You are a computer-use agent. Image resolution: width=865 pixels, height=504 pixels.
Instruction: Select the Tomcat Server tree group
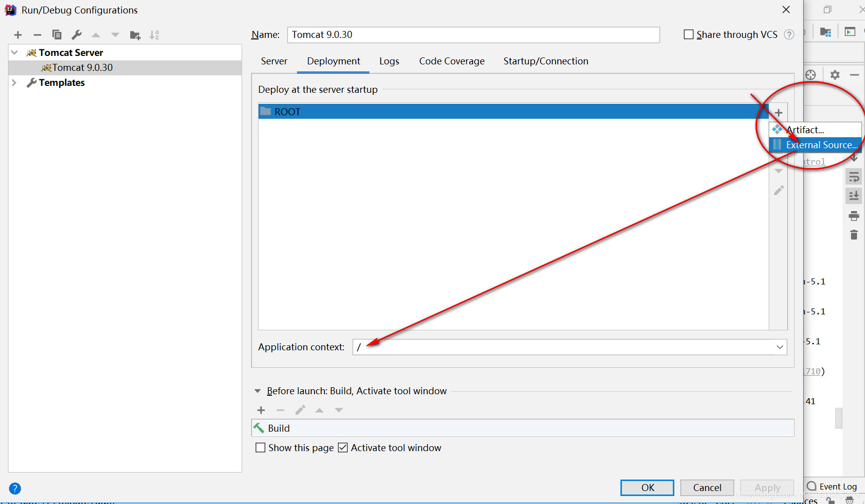point(71,52)
